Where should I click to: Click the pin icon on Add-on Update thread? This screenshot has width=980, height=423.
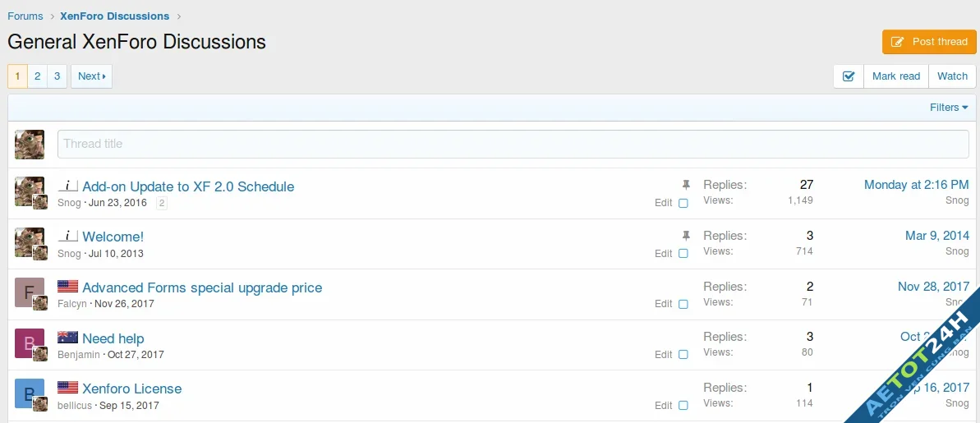pyautogui.click(x=687, y=186)
